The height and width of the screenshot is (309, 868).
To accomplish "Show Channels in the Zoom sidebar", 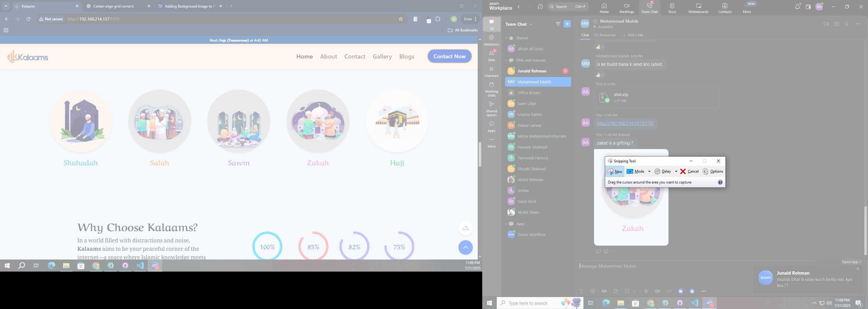I will coord(492,72).
